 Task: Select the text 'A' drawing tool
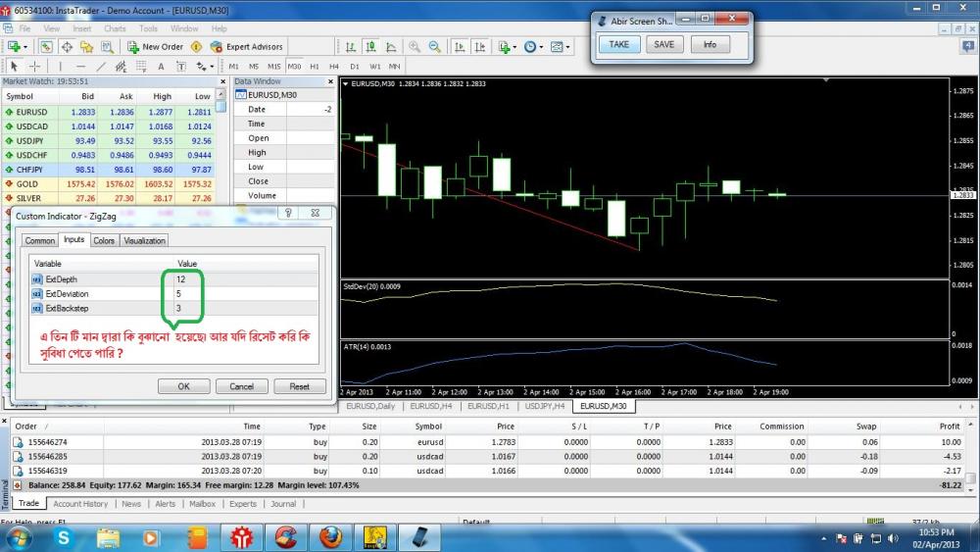pos(161,67)
